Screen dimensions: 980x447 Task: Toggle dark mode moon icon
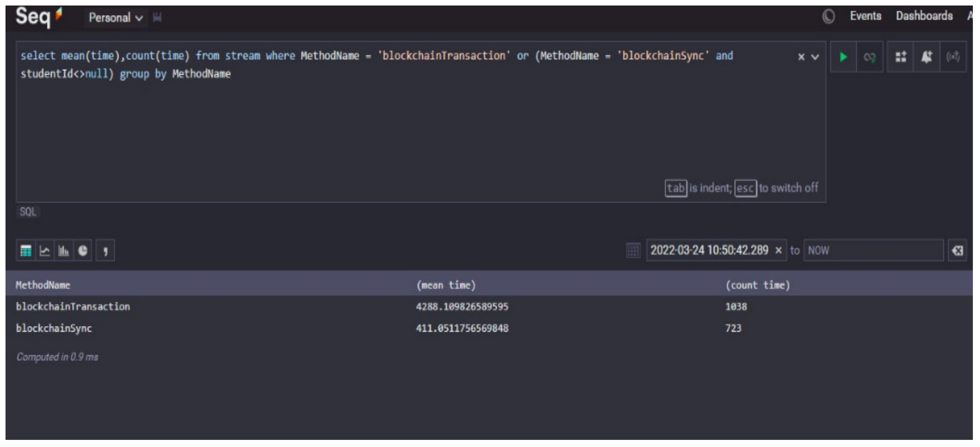(828, 17)
